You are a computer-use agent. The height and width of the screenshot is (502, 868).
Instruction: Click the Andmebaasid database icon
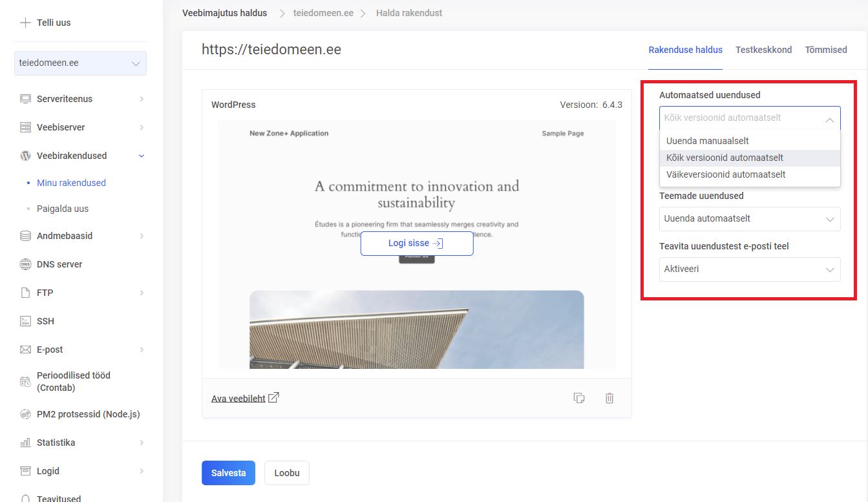(26, 236)
